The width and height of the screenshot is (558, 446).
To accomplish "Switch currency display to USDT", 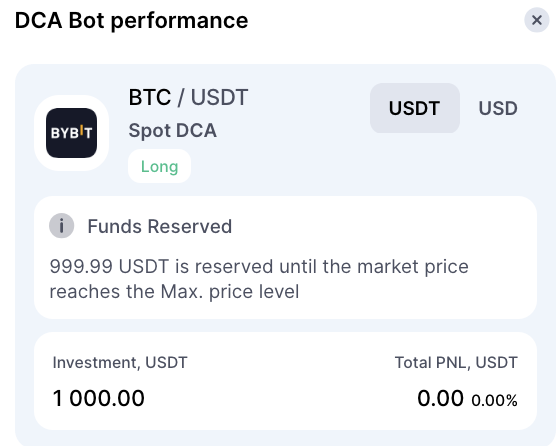I will click(415, 108).
